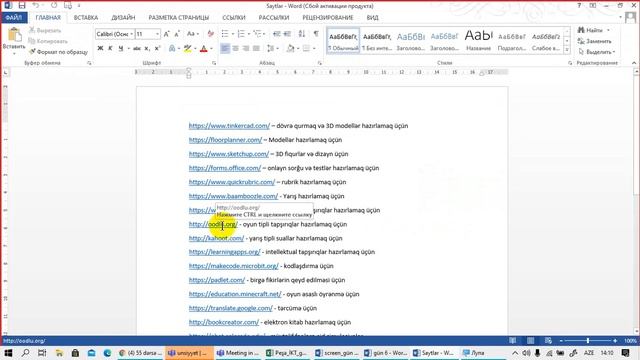Open taskbar search magnifier
The image size is (640, 360).
(x=25, y=353)
